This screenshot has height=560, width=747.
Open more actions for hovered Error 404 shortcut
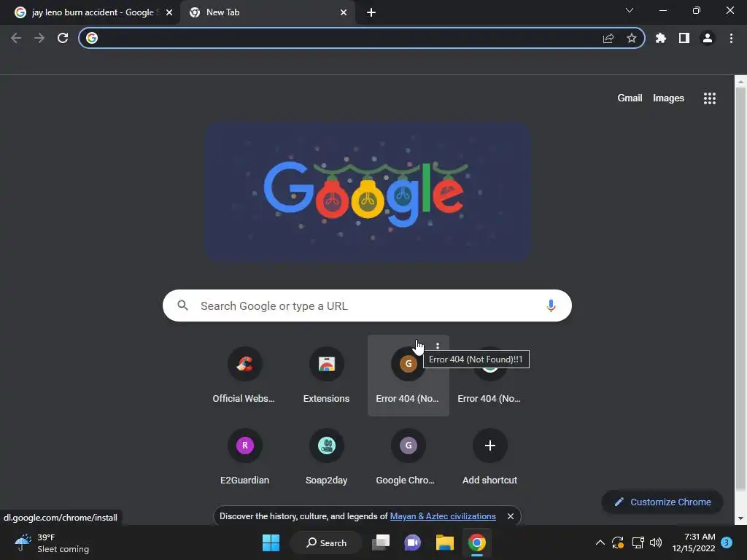[438, 346]
